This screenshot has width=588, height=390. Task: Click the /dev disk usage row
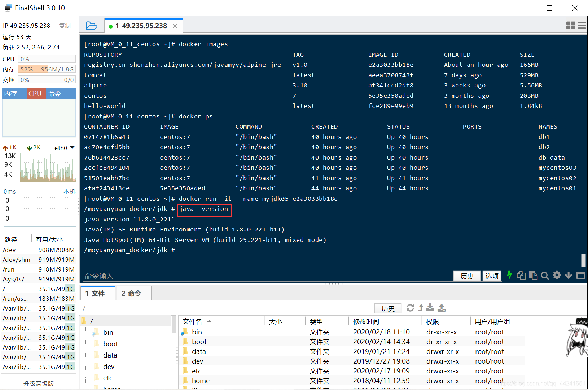coord(39,250)
